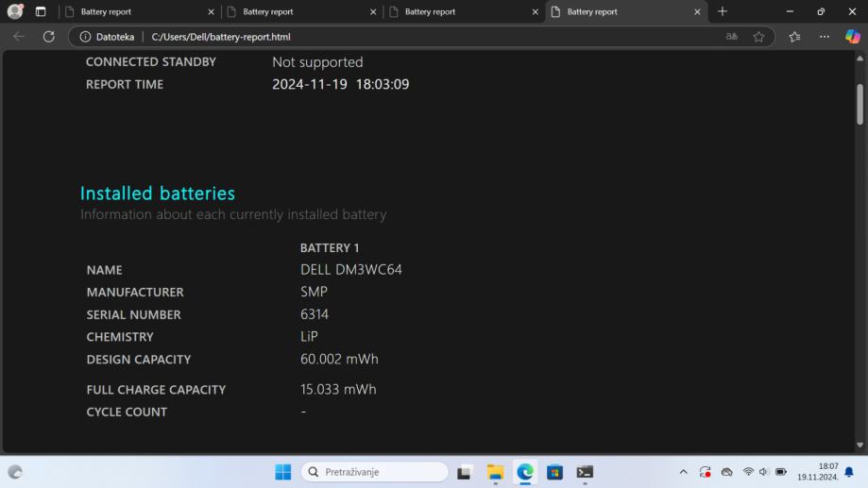
Task: Click the CYCLE COUNT label
Action: [127, 412]
